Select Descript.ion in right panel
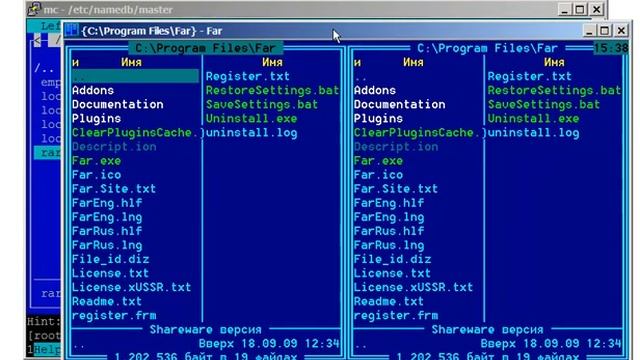 pos(396,147)
